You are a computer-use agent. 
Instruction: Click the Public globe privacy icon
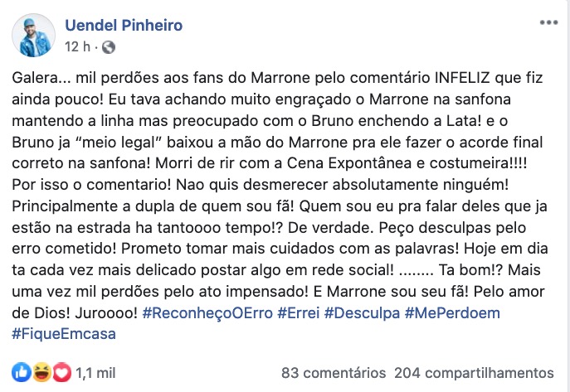point(110,47)
